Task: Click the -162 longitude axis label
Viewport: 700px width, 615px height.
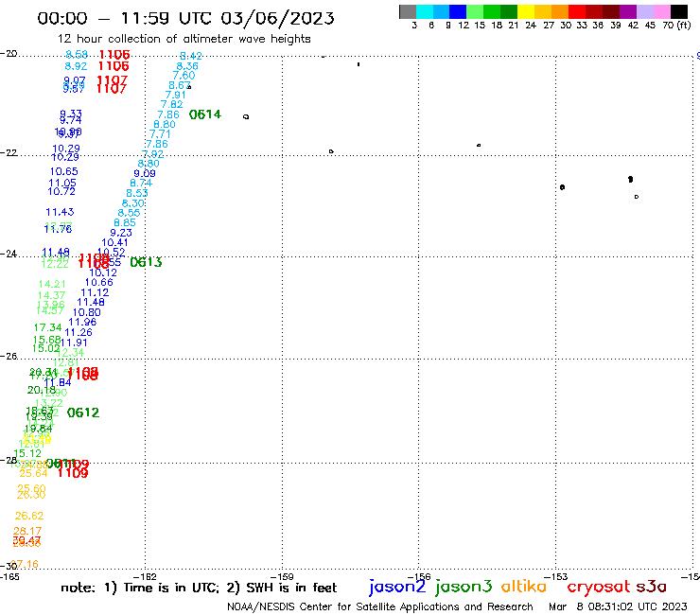Action: 145,576
